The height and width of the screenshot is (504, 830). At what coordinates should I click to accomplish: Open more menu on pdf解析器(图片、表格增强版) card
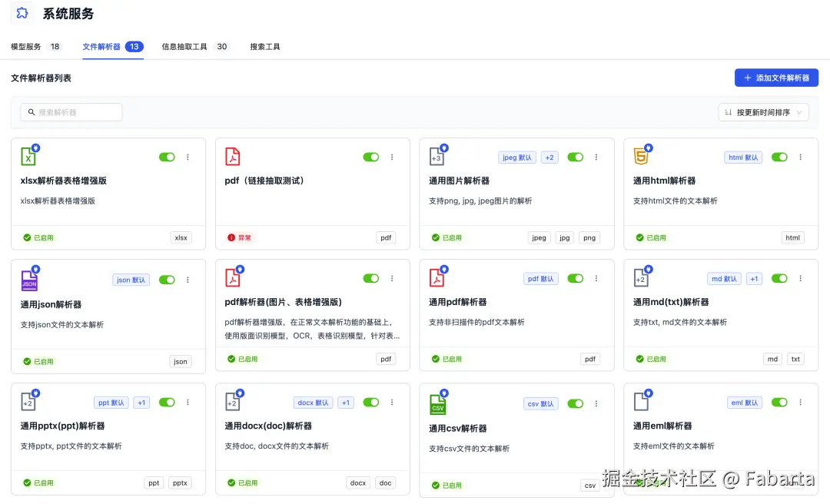392,278
